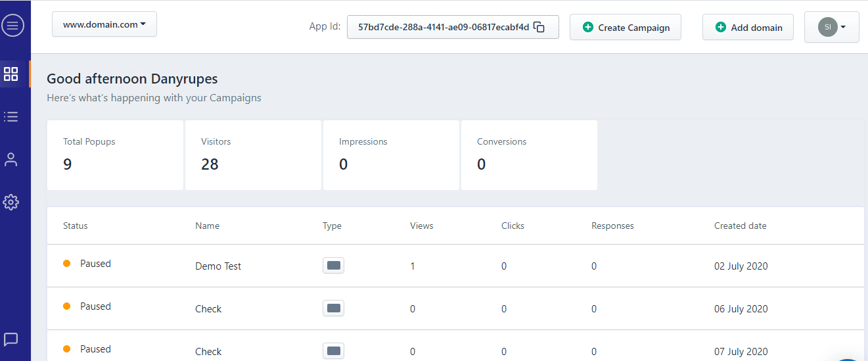Click the Responses column header
The height and width of the screenshot is (361, 868).
612,226
